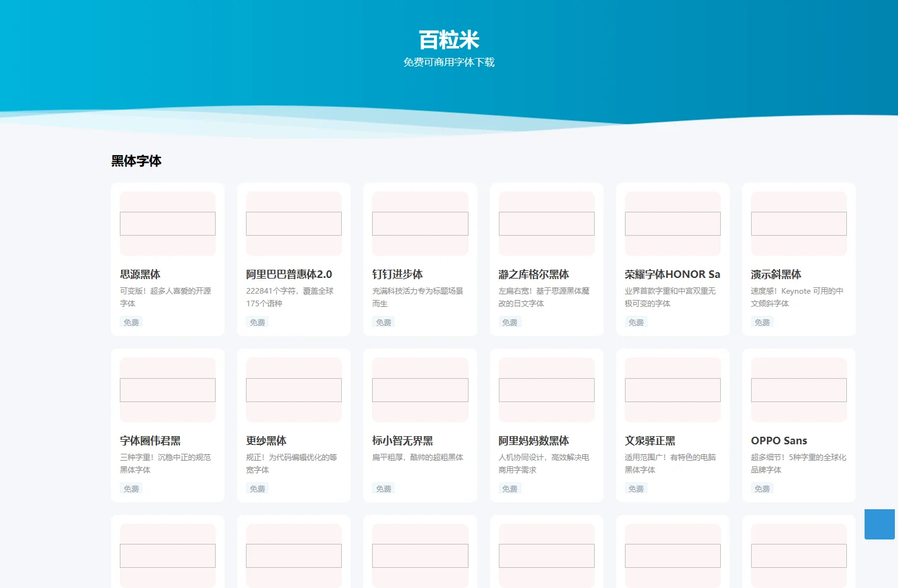Click the 免费 tag on 瀞之库格尔黑体 card
Viewport: 898px width, 588px height.
point(510,322)
